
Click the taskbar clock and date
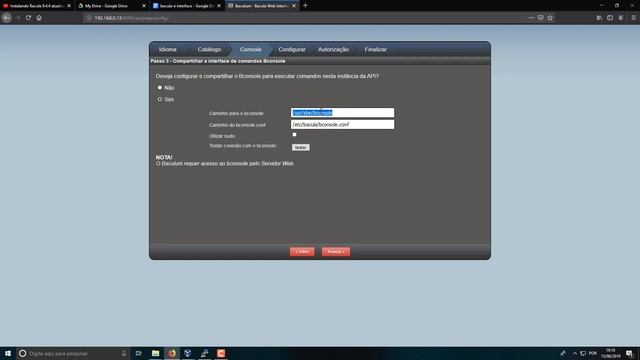click(x=610, y=353)
